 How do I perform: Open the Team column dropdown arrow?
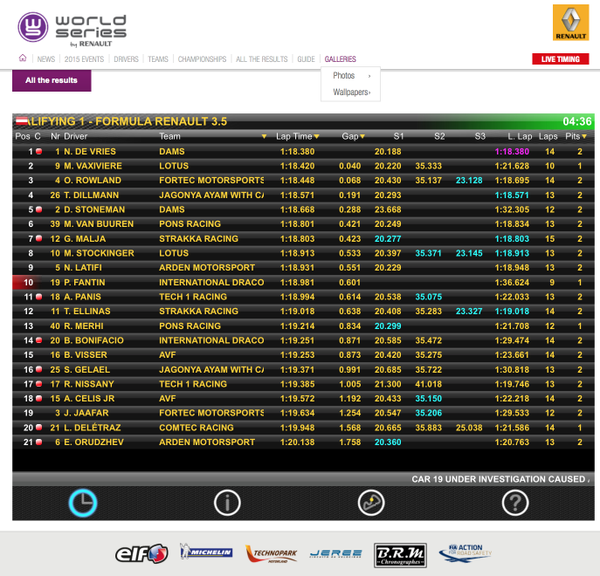tap(264, 137)
